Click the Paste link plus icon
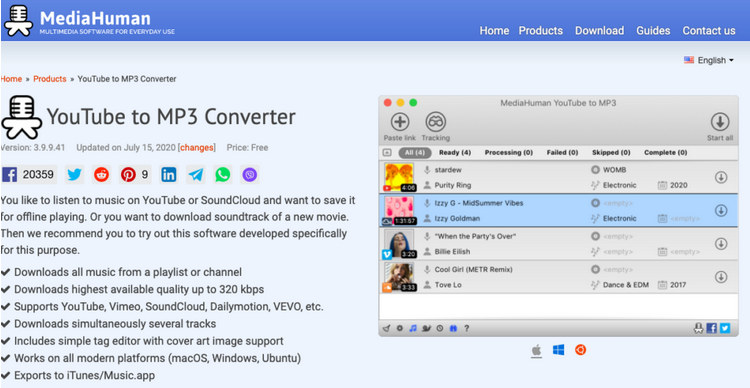Viewport: 750px width, 388px height. pos(400,122)
